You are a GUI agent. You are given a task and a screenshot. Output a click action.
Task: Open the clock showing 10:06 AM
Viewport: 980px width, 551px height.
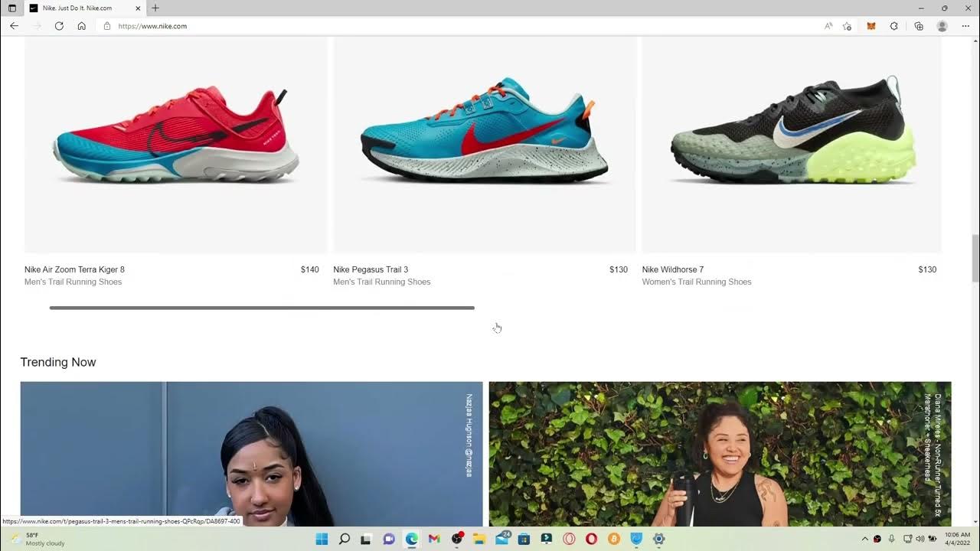(957, 539)
